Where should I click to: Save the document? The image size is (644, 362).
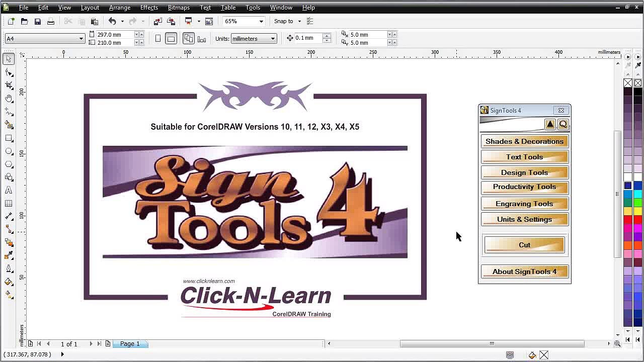pos(37,21)
